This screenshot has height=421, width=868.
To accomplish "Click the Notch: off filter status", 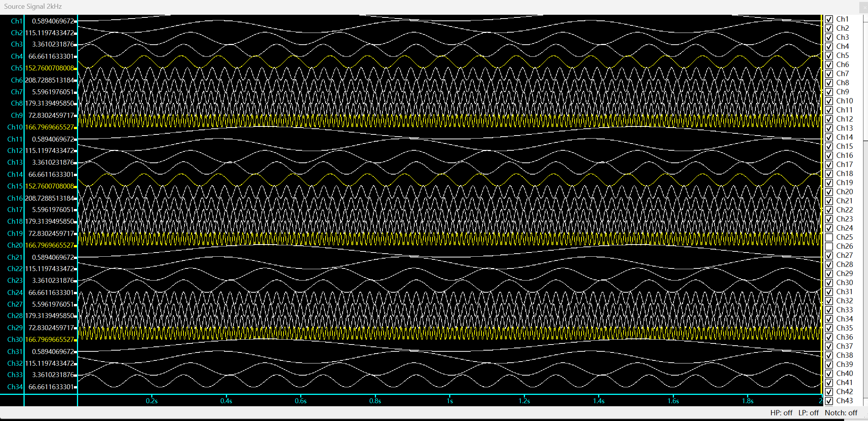I will (x=841, y=413).
